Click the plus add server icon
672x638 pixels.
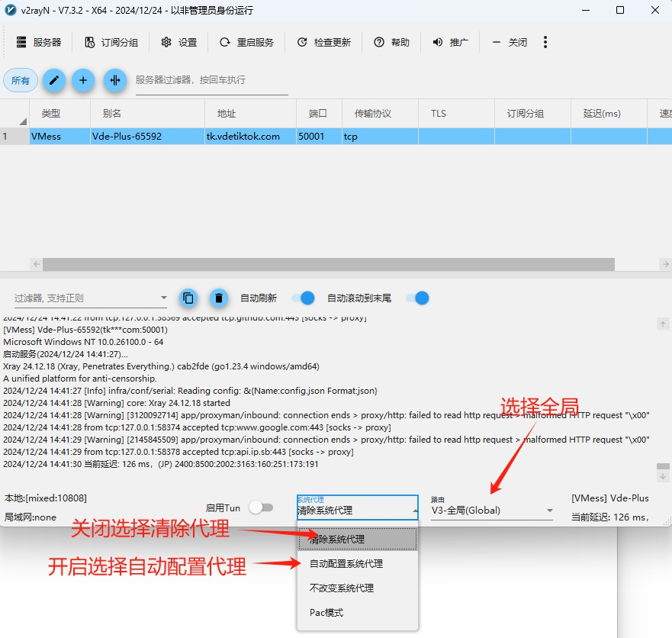pyautogui.click(x=83, y=80)
